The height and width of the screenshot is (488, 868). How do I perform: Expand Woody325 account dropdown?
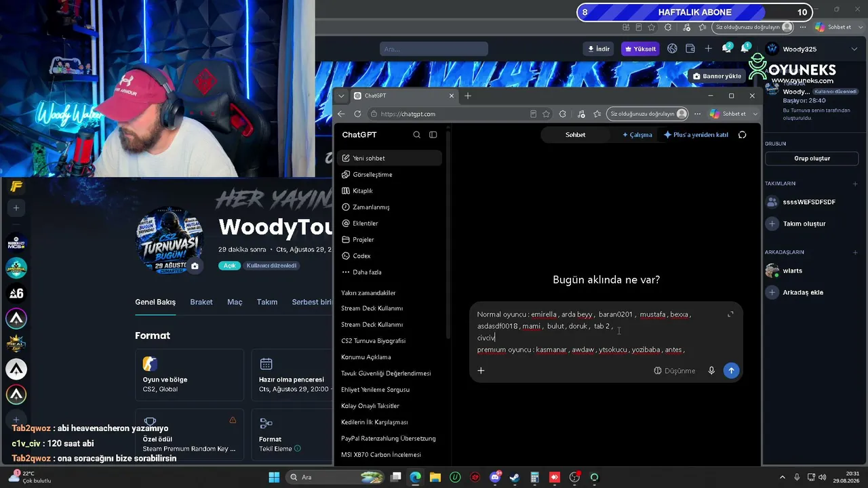point(855,49)
